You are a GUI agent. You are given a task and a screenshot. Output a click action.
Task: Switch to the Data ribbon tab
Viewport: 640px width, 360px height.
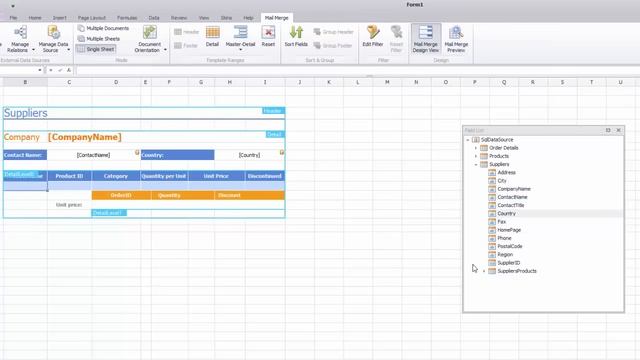[x=154, y=18]
